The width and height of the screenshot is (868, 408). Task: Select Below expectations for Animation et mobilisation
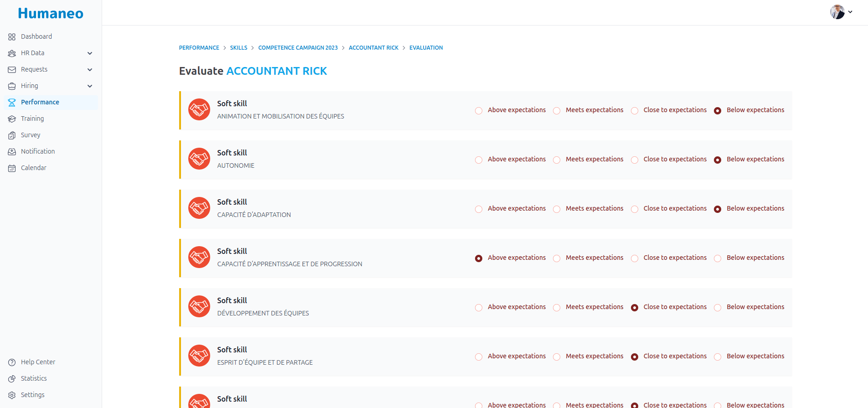pyautogui.click(x=718, y=111)
